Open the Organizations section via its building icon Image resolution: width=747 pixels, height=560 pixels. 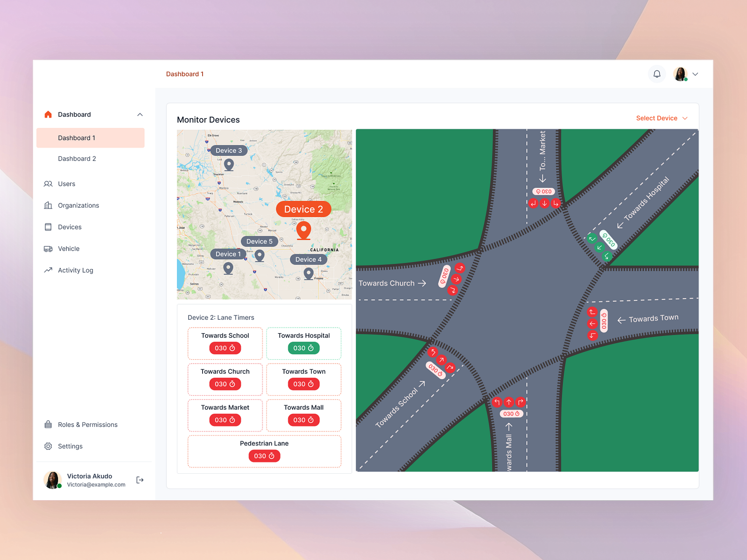coord(48,205)
